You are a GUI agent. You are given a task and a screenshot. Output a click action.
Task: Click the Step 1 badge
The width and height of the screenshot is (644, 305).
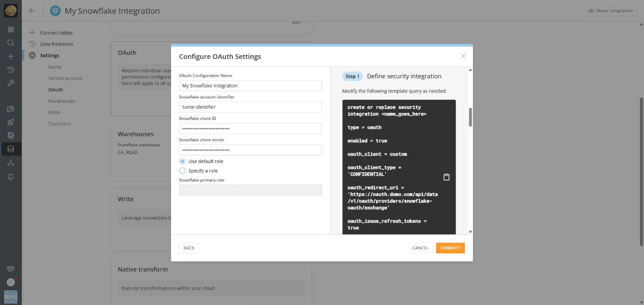tap(353, 76)
